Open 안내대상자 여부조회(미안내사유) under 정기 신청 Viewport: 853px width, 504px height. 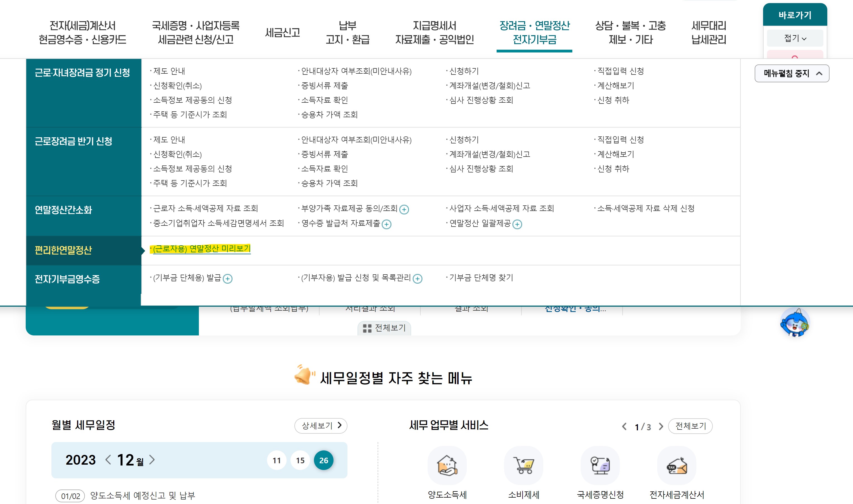(356, 71)
